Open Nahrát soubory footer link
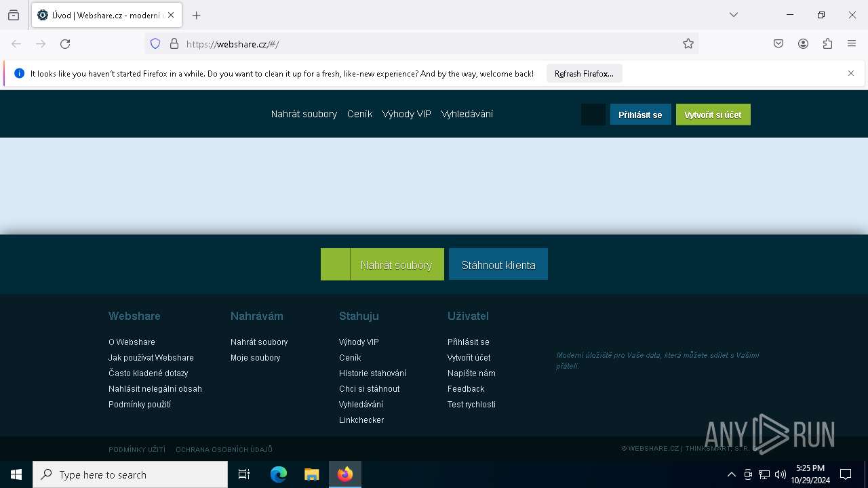The width and height of the screenshot is (868, 488). [259, 342]
